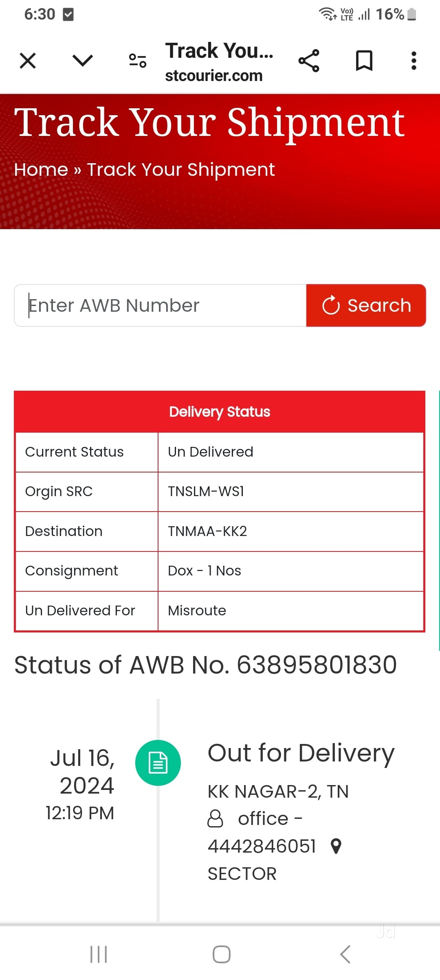Tap the office phone number 4442846051
This screenshot has width=440, height=980.
(262, 847)
